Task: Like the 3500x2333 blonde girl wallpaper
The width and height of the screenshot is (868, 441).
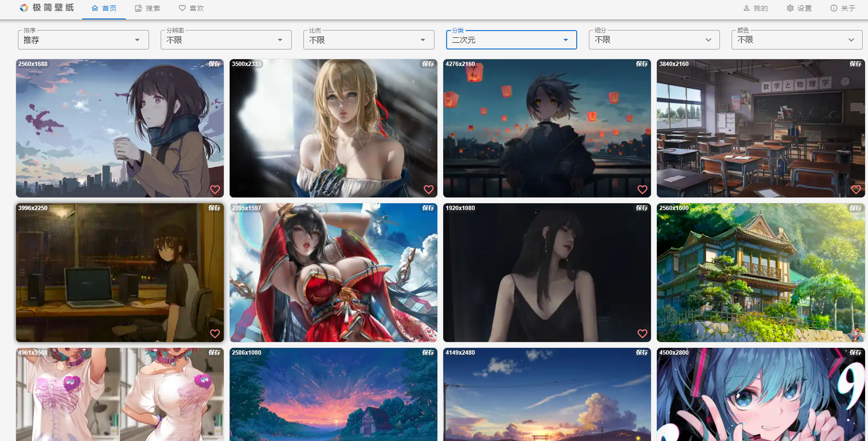Action: point(429,190)
